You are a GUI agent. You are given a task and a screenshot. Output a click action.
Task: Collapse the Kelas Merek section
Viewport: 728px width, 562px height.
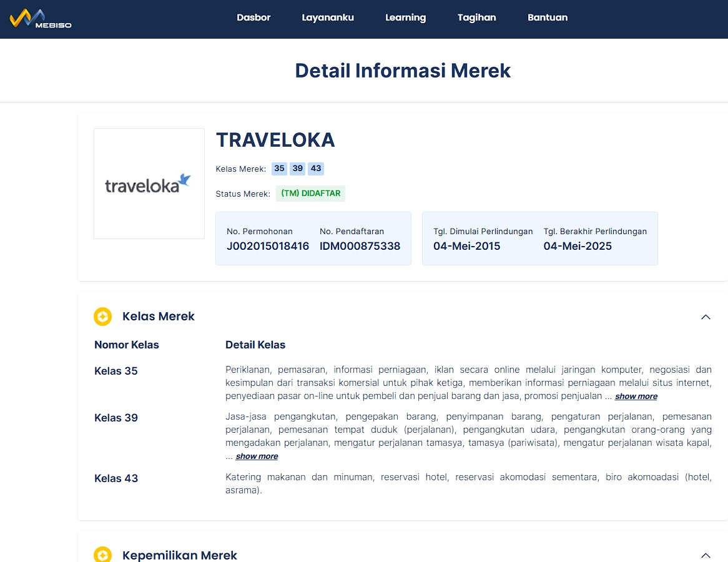[706, 317]
